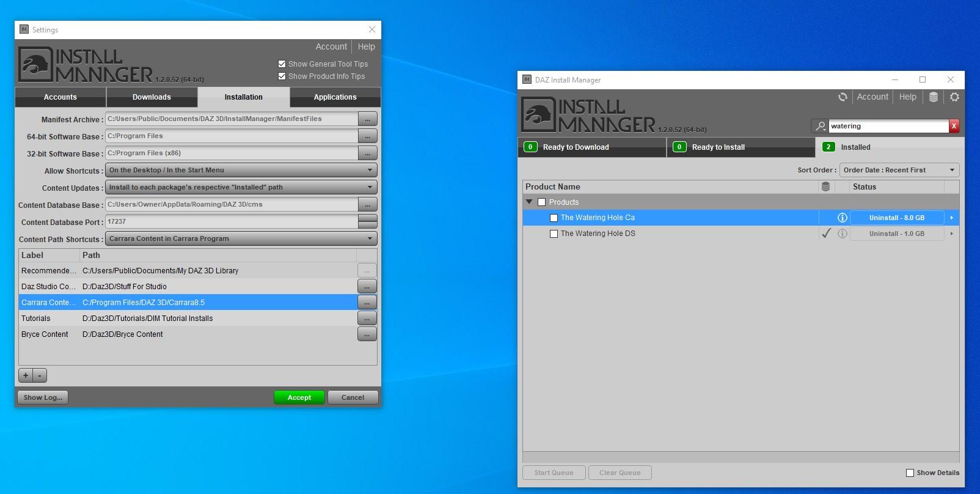Screen dimensions: 980x494
Task: Click the database column header icon
Action: (826, 186)
